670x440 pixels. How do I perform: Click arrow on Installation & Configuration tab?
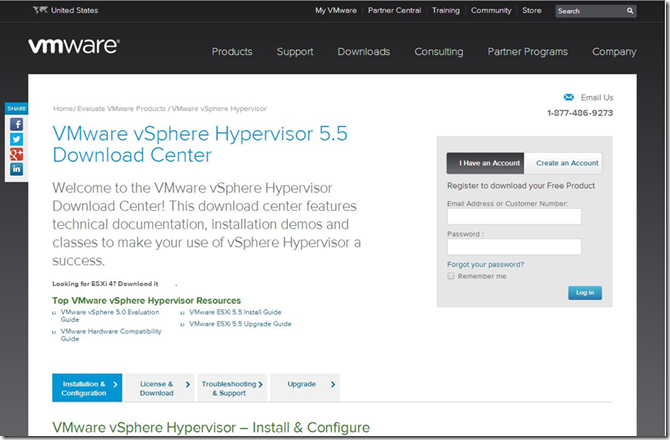tap(115, 384)
